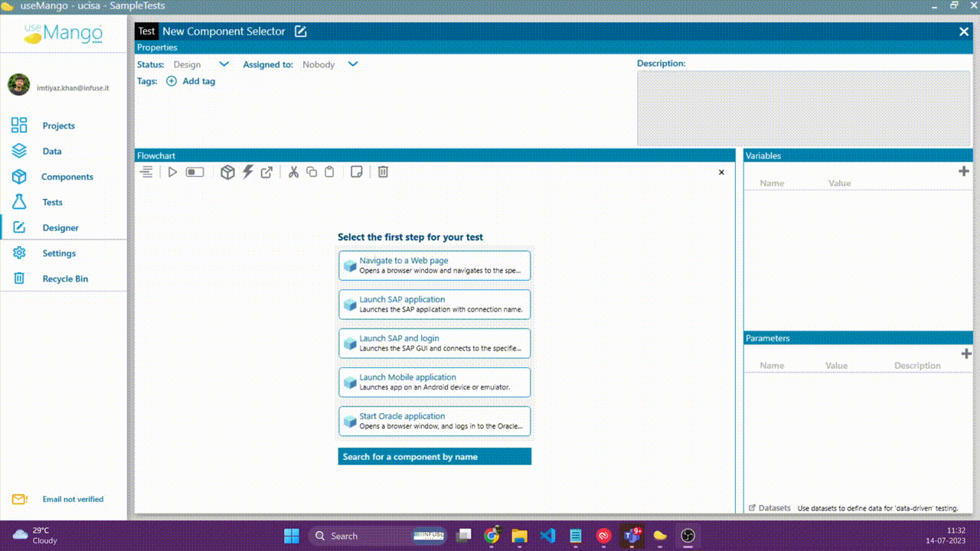Open the weather widget showing 29°C Cloudy
980x551 pixels.
[x=35, y=536]
